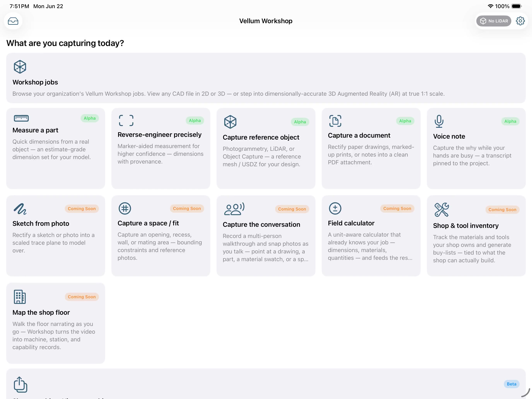Click the 'What are you capturing today?' heading
This screenshot has height=399, width=532.
(x=65, y=43)
